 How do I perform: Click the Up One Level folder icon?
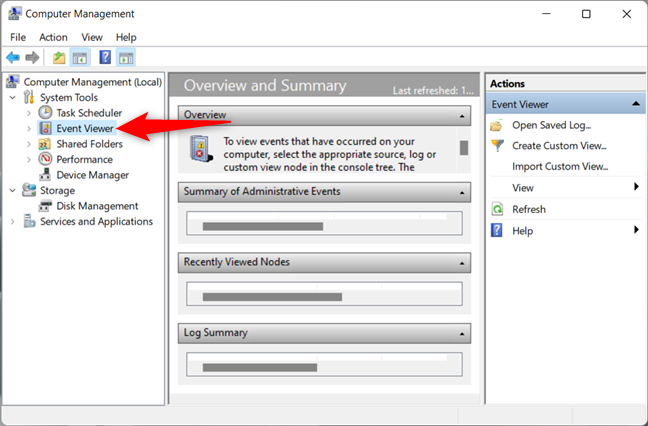click(x=59, y=57)
